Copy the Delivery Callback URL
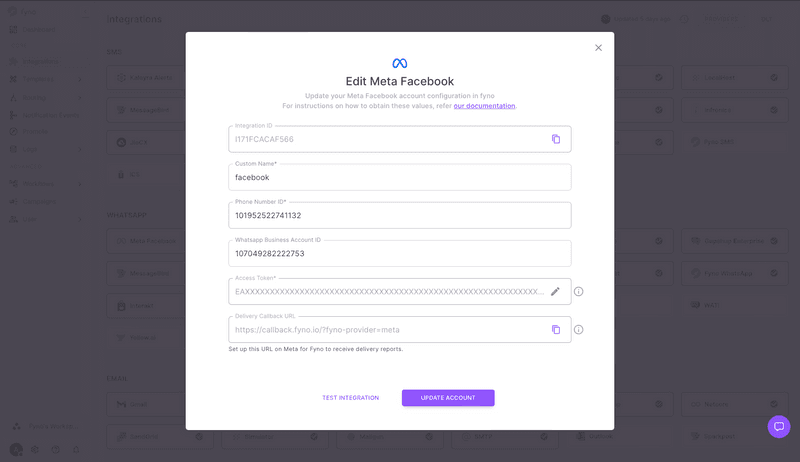This screenshot has width=800, height=462. pos(556,329)
